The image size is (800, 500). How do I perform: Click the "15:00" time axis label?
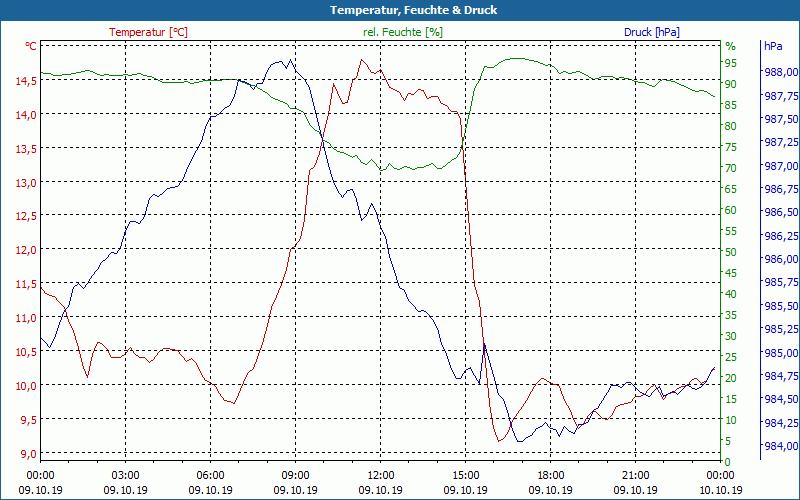click(x=465, y=476)
